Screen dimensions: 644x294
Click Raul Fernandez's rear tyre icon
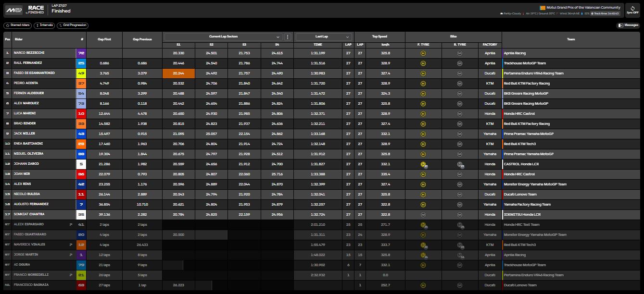pos(459,63)
